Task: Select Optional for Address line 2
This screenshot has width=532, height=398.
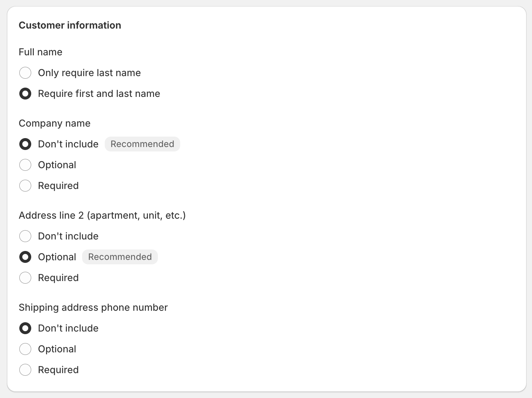Action: tap(25, 257)
